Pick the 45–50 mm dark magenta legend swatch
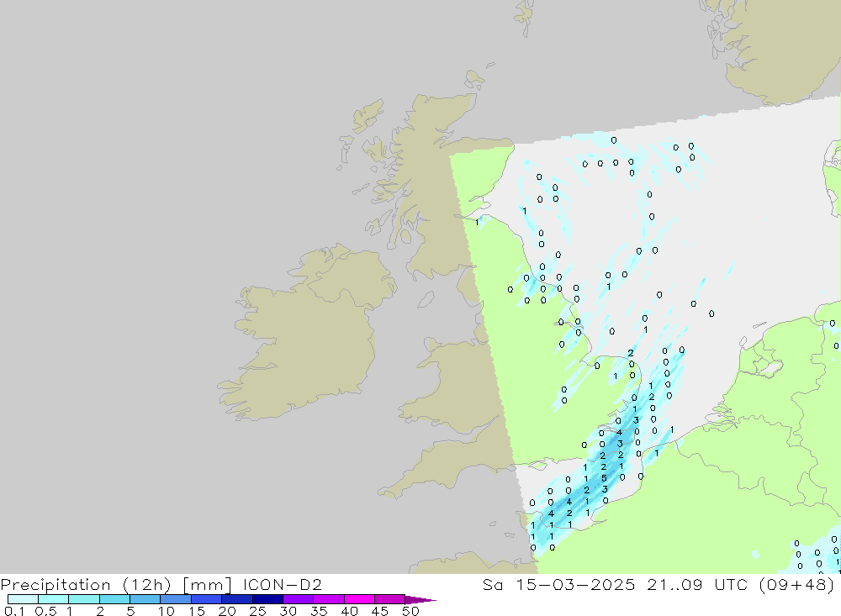Viewport: 841px width, 616px height. [389, 599]
